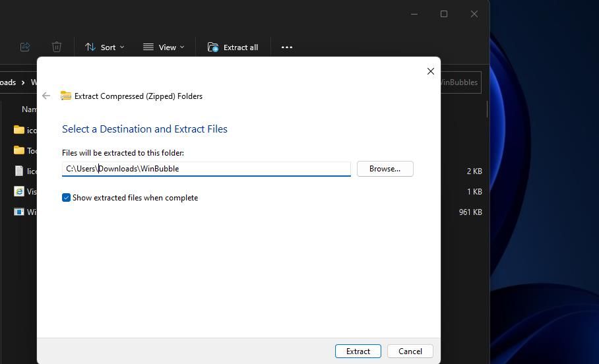
Task: Open the Sort dropdown in File Explorer
Action: pos(104,47)
